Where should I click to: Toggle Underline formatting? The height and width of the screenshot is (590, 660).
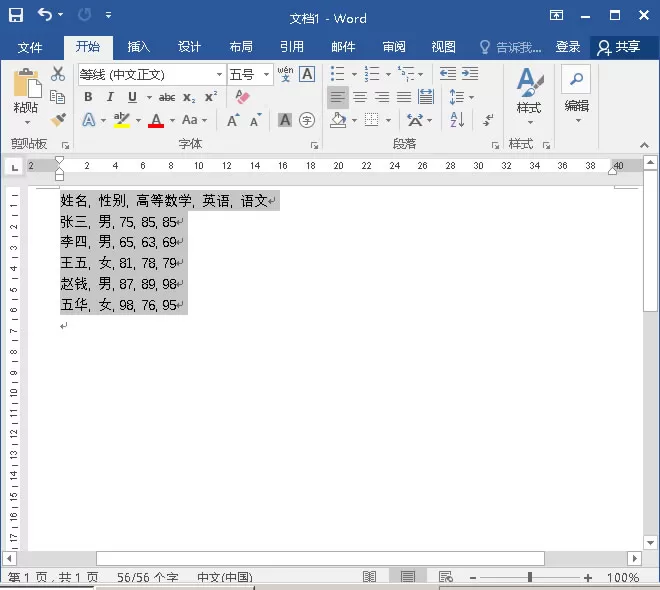click(132, 97)
